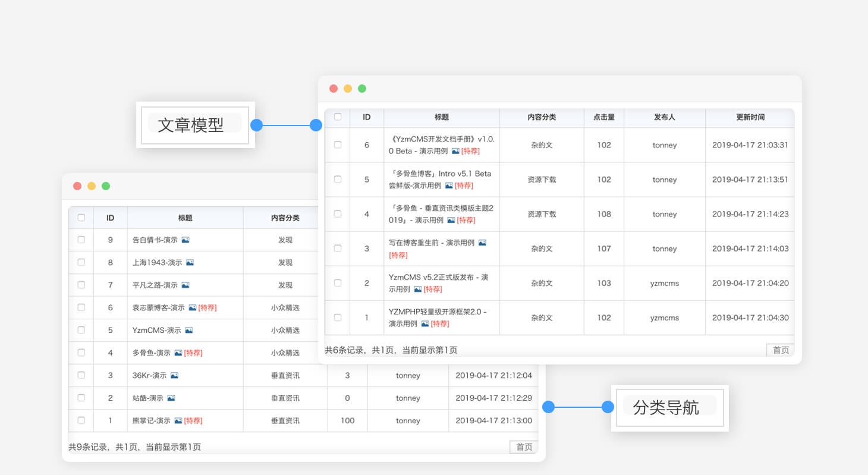Click green maximize dot of back window
The height and width of the screenshot is (475, 868).
pyautogui.click(x=106, y=186)
